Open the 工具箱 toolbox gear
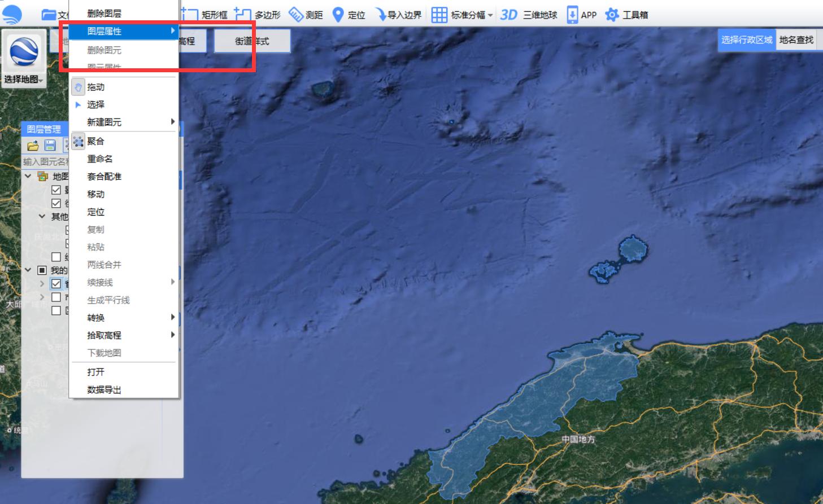Image resolution: width=823 pixels, height=504 pixels. click(x=612, y=15)
